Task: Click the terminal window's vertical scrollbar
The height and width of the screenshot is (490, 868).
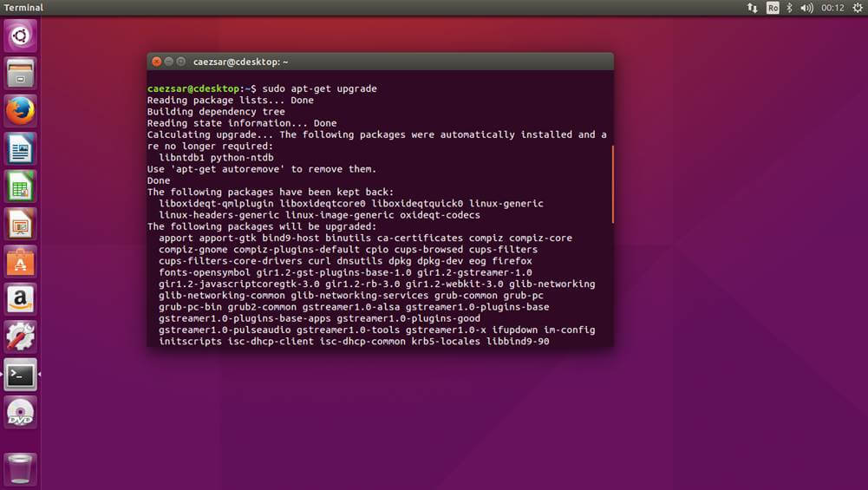Action: (612, 184)
